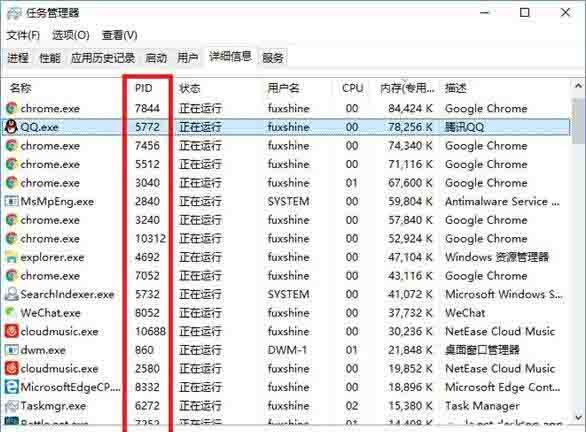Click PID value 5772

147,127
